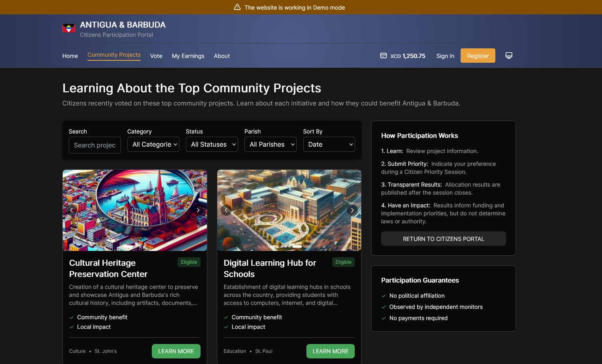Screen dimensions: 602x364
Task: Click Return to Citizens Portal button
Action: [443, 239]
